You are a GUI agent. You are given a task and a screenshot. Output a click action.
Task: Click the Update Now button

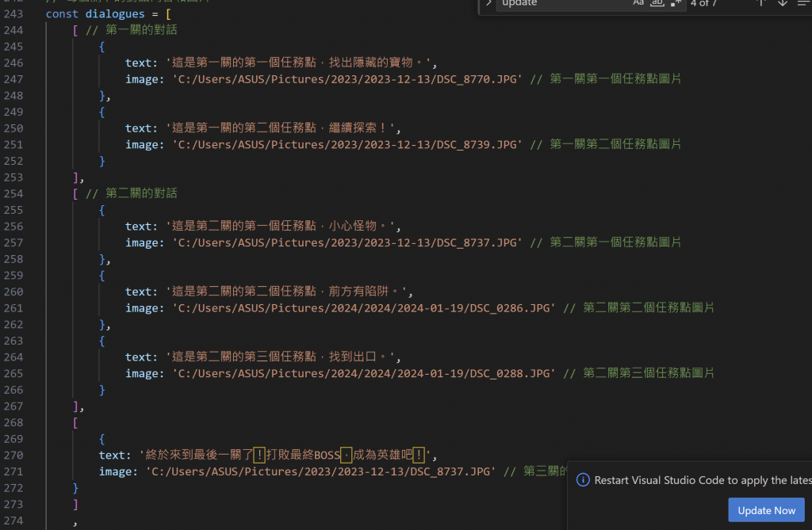pos(767,510)
